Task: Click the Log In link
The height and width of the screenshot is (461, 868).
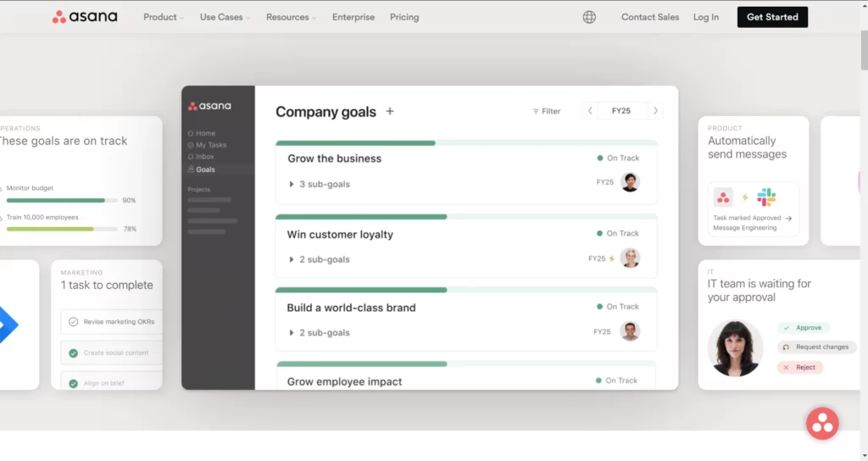Action: click(x=705, y=17)
